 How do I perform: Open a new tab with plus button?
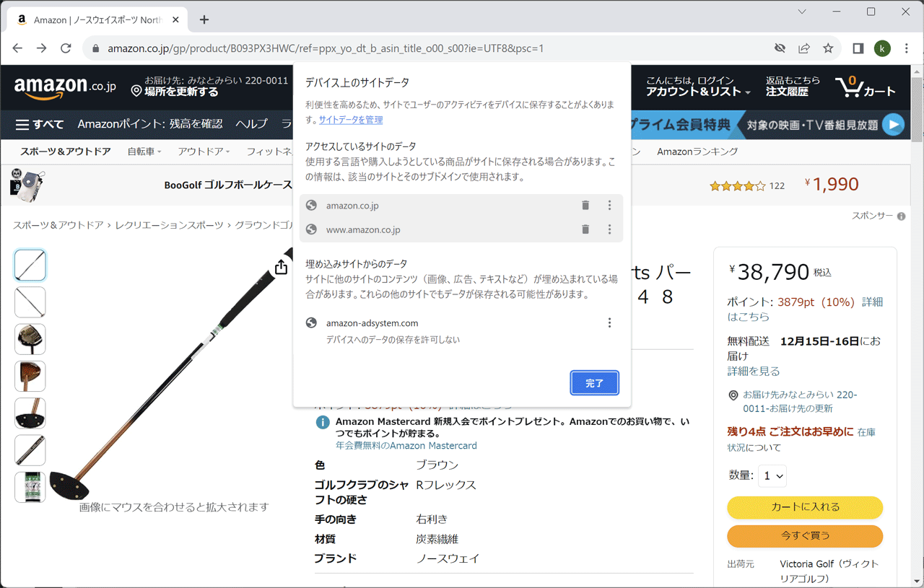point(204,19)
